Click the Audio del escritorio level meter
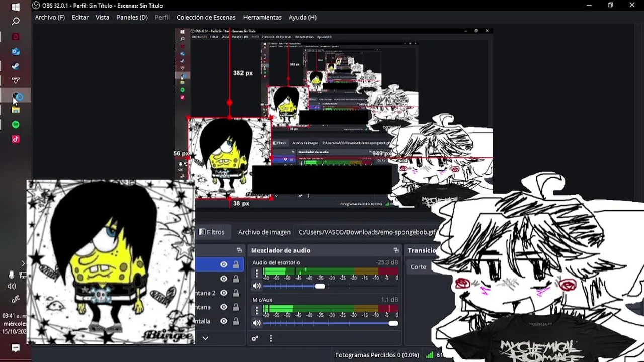Screen dimensions: 644x362 tap(331, 271)
